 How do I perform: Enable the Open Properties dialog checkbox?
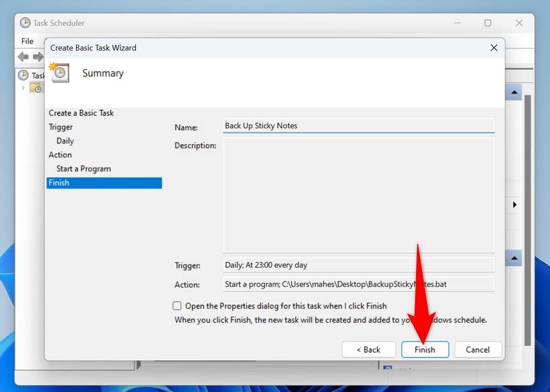(x=177, y=305)
